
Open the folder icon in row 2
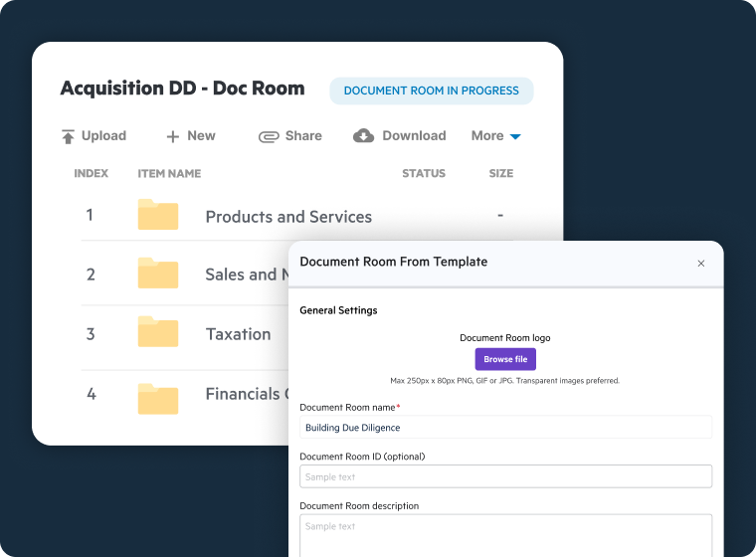[x=157, y=274]
